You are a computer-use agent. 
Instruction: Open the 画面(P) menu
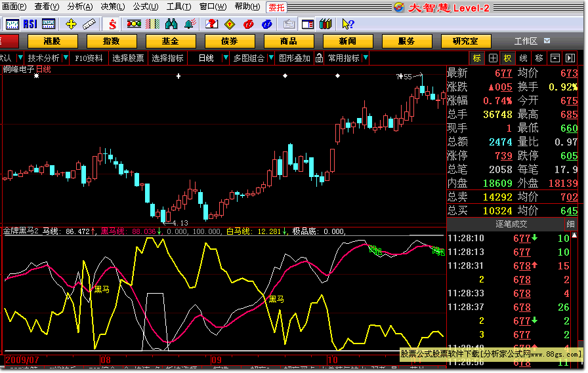pos(14,7)
